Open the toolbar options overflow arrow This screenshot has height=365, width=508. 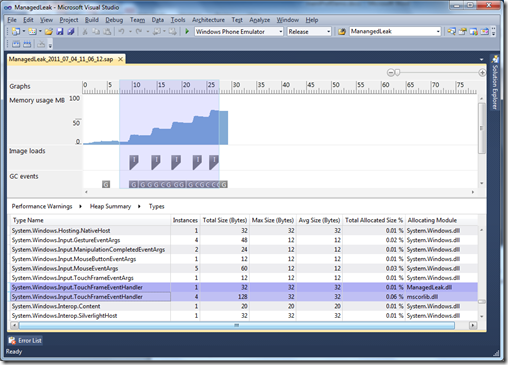[x=494, y=32]
